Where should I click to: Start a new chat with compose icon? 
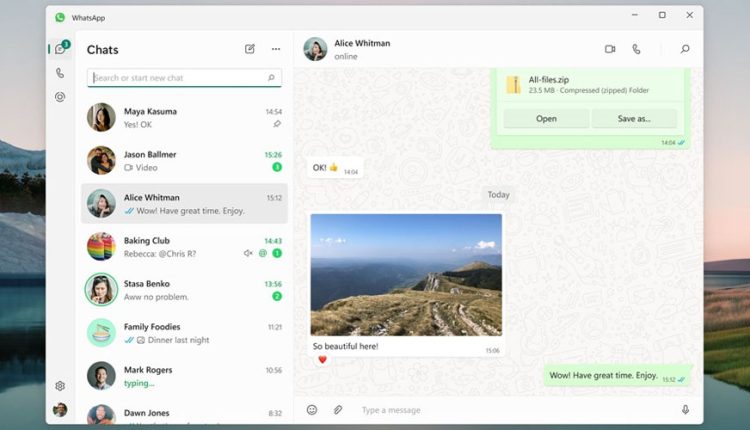250,49
